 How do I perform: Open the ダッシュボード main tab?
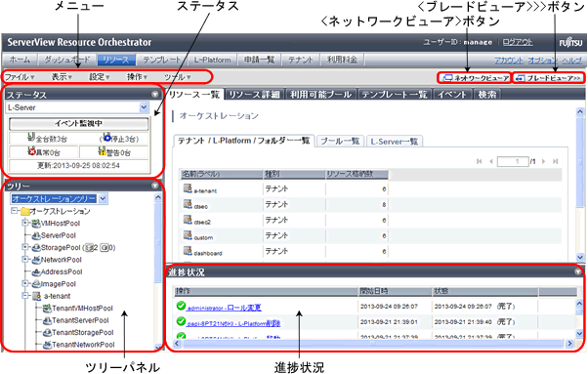tap(67, 60)
